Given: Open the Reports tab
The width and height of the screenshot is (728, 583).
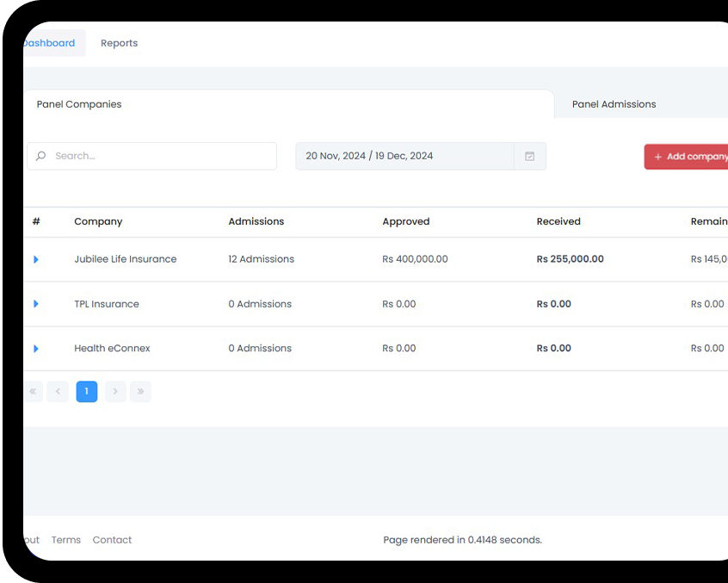Looking at the screenshot, I should pos(119,43).
